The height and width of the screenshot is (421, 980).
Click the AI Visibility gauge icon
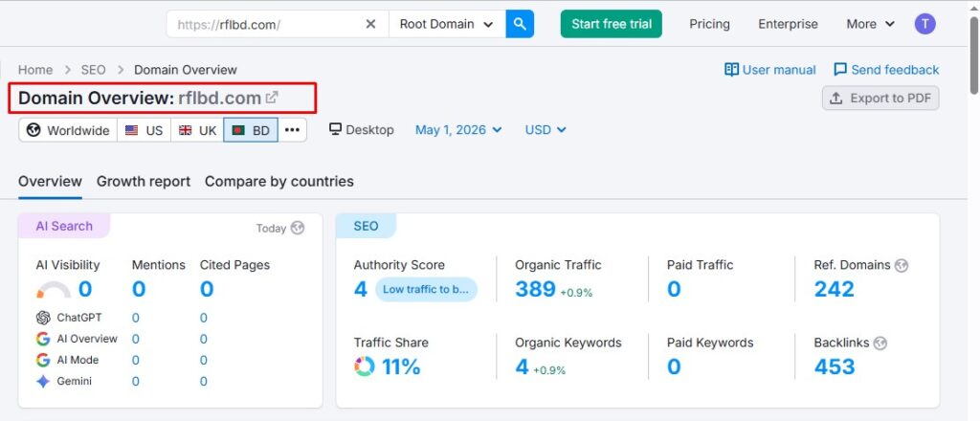coord(54,290)
